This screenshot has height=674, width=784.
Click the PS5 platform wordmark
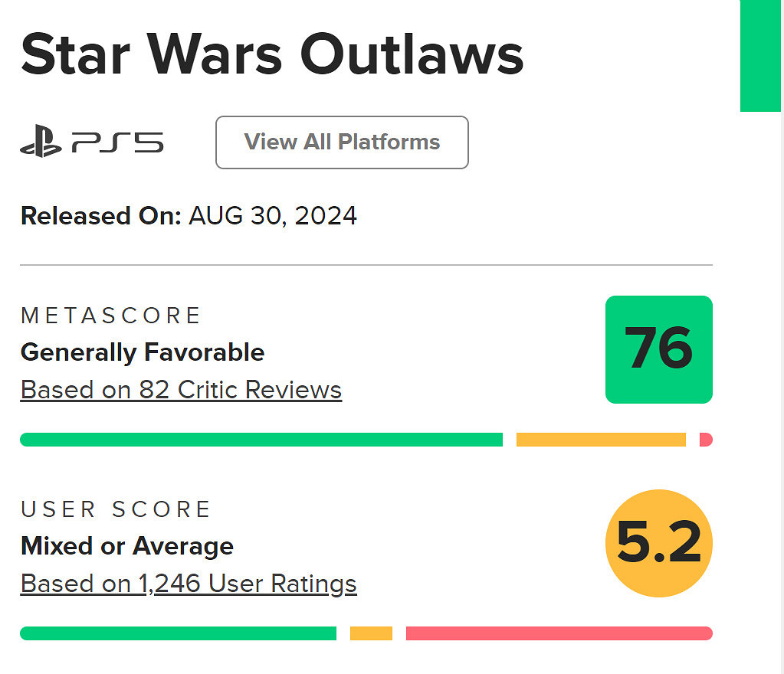click(117, 142)
